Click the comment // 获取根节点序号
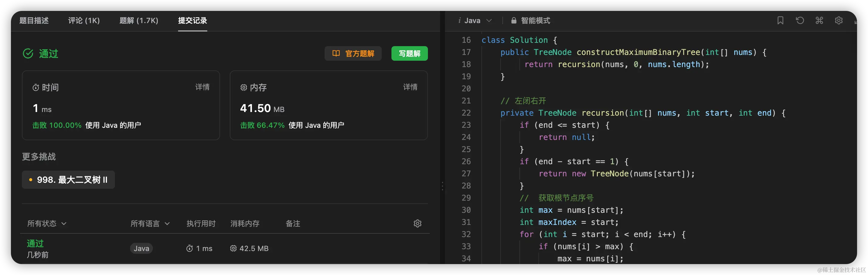868x275 pixels. pyautogui.click(x=556, y=198)
